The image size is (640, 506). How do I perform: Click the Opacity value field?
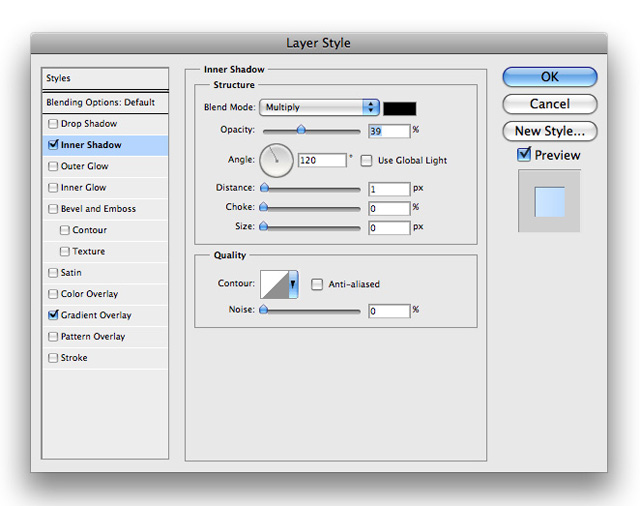[389, 131]
